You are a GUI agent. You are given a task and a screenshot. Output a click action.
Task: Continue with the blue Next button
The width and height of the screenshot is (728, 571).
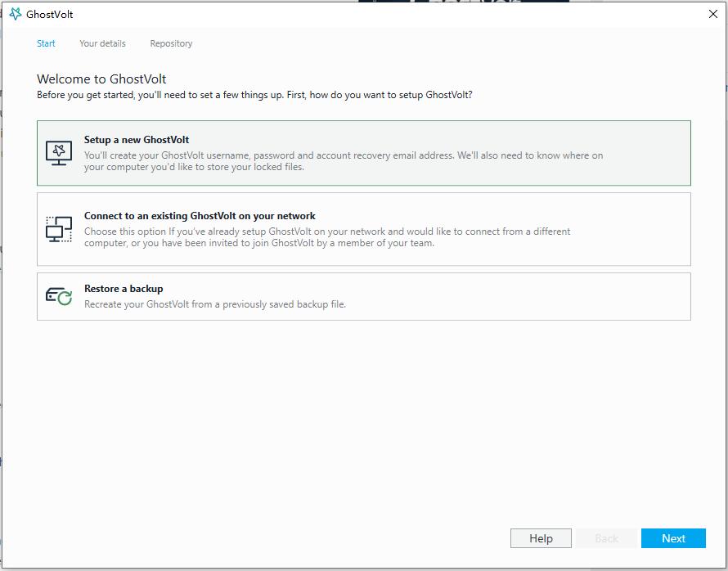(673, 538)
